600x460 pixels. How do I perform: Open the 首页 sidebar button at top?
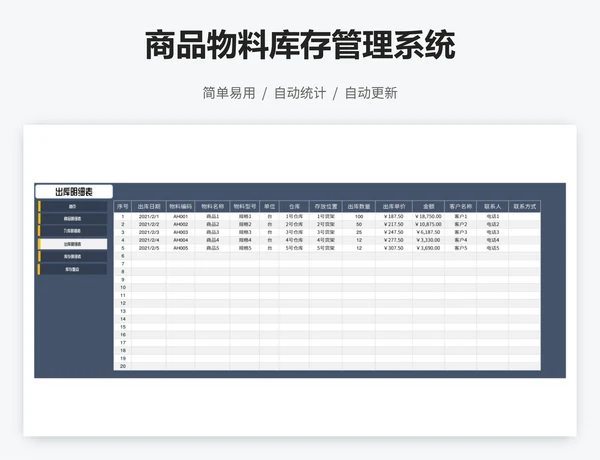click(x=72, y=207)
